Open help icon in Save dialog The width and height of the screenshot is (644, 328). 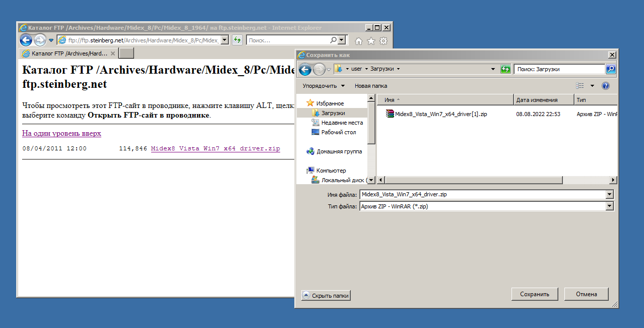click(606, 86)
